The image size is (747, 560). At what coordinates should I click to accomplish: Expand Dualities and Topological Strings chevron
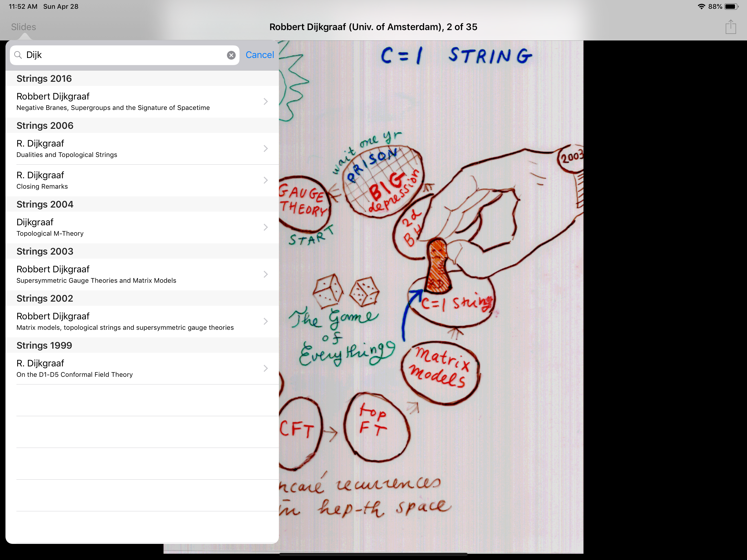tap(265, 148)
